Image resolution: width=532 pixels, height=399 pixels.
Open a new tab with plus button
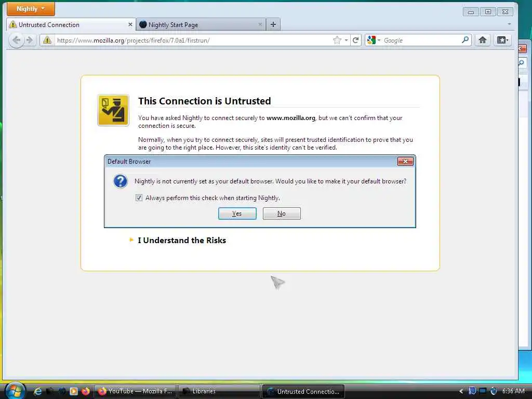click(x=273, y=24)
